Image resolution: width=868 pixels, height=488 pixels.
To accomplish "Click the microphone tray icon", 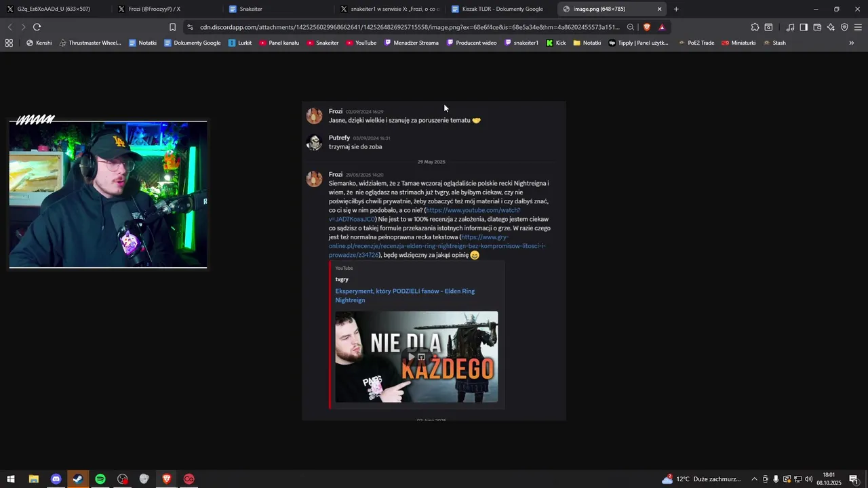I will point(776,479).
